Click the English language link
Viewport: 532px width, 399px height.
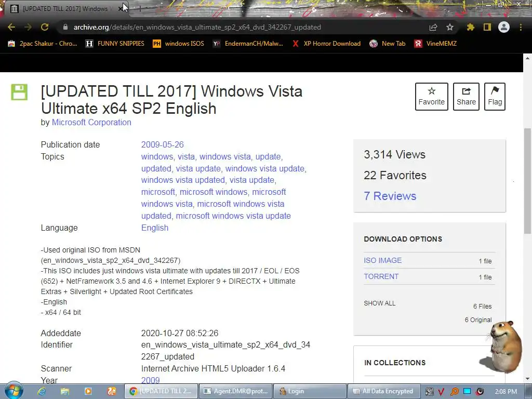[x=155, y=228]
